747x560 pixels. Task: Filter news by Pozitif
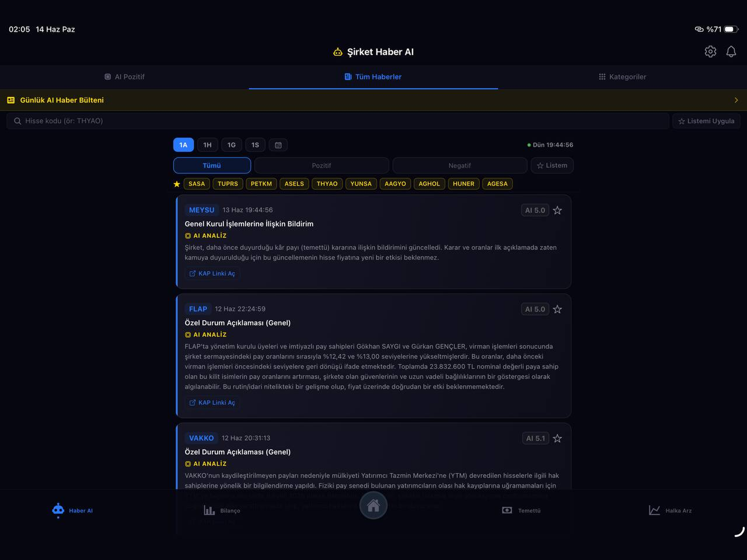(x=322, y=165)
